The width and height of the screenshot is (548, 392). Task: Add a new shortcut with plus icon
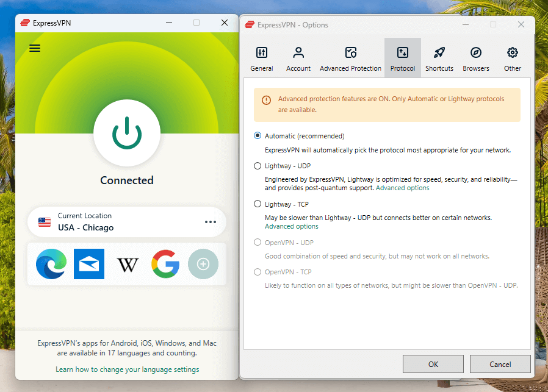point(203,264)
